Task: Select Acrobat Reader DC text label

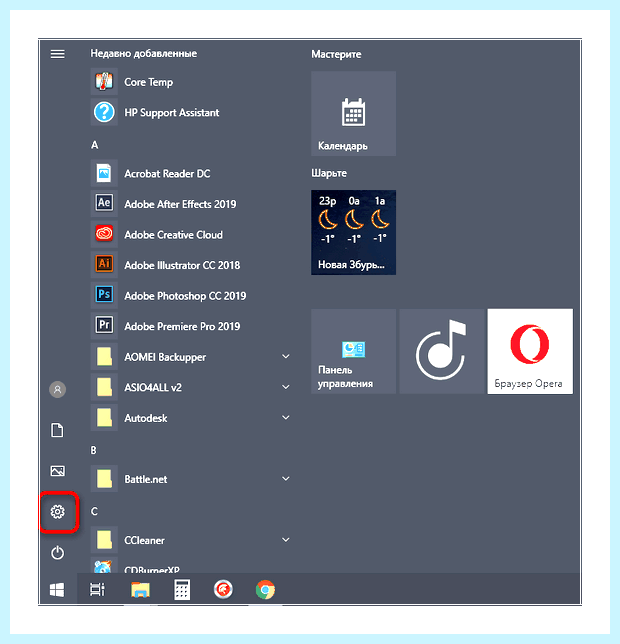Action: 167,174
